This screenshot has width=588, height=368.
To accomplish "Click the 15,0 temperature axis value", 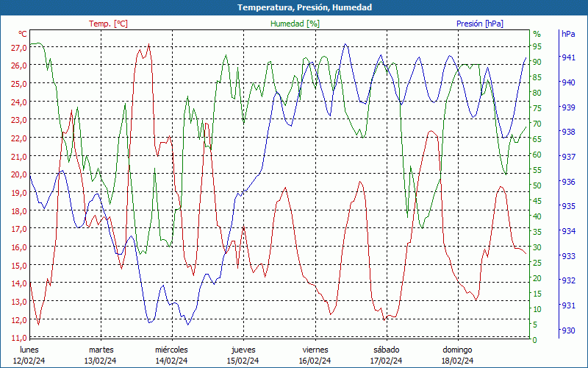I will (19, 266).
